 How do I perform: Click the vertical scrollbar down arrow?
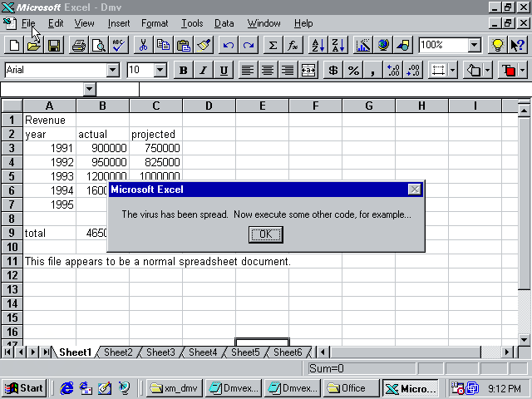[525, 339]
